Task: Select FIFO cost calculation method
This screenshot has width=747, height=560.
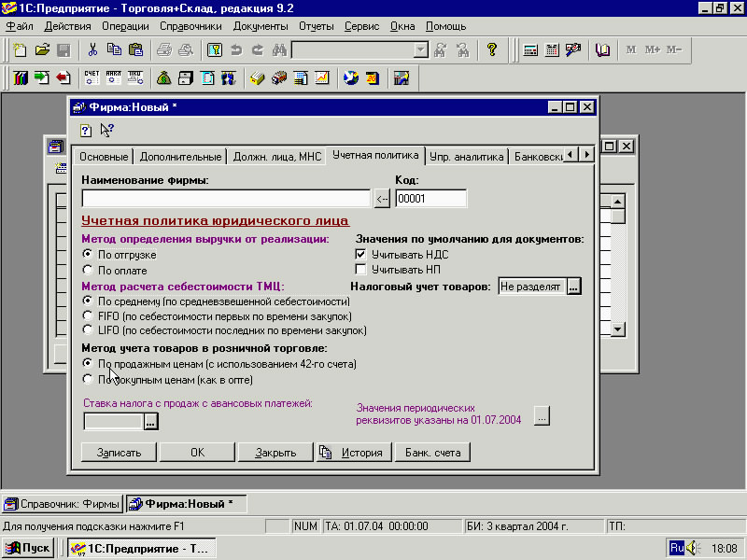Action: [87, 315]
